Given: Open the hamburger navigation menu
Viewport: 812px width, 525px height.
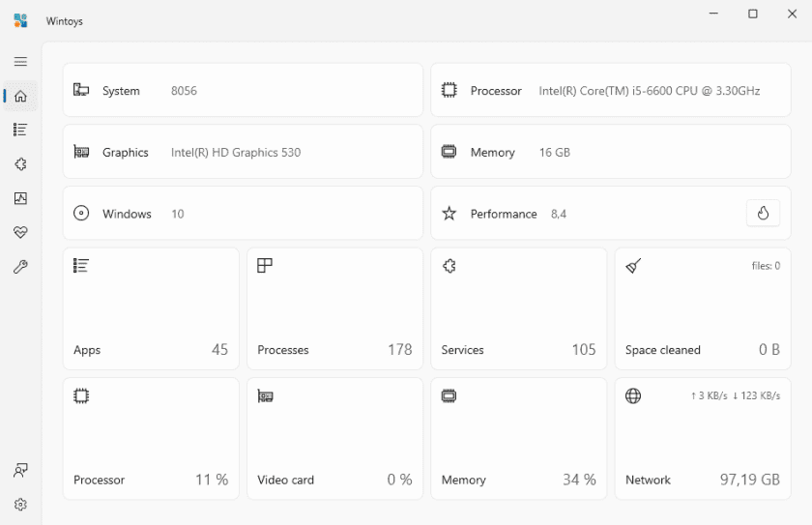Looking at the screenshot, I should (x=20, y=62).
